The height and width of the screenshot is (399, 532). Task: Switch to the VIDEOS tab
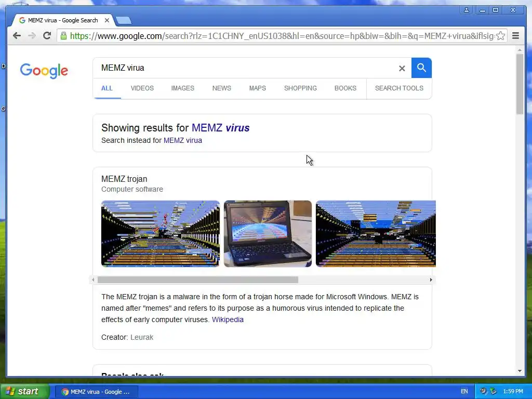(142, 88)
